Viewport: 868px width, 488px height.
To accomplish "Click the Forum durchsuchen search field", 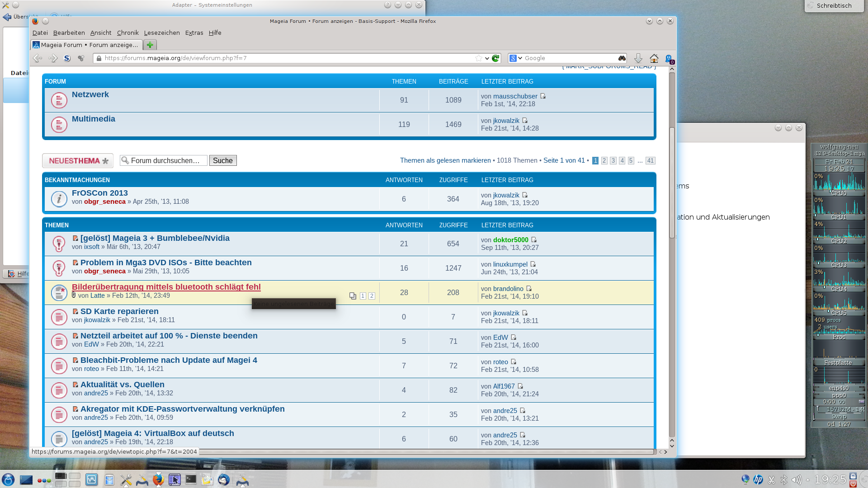I will click(164, 160).
